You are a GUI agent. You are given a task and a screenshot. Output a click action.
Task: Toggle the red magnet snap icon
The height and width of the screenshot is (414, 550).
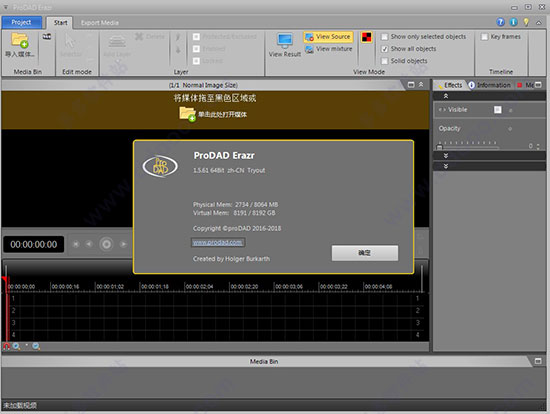pos(6,347)
